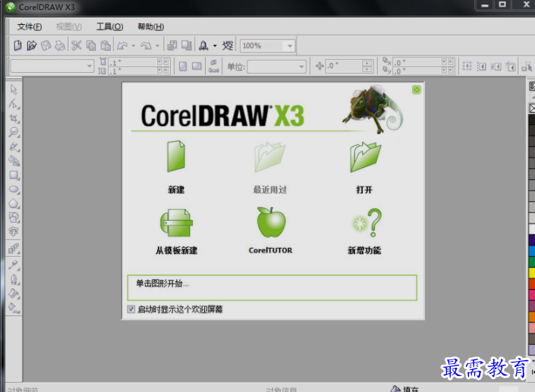This screenshot has width=535, height=392.
Task: Click the nudge offset stepper up arrow
Action: coord(367,63)
